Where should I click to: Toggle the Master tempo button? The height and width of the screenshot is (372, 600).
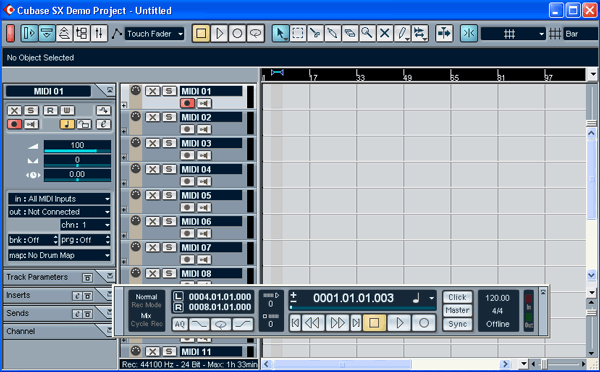(x=457, y=310)
